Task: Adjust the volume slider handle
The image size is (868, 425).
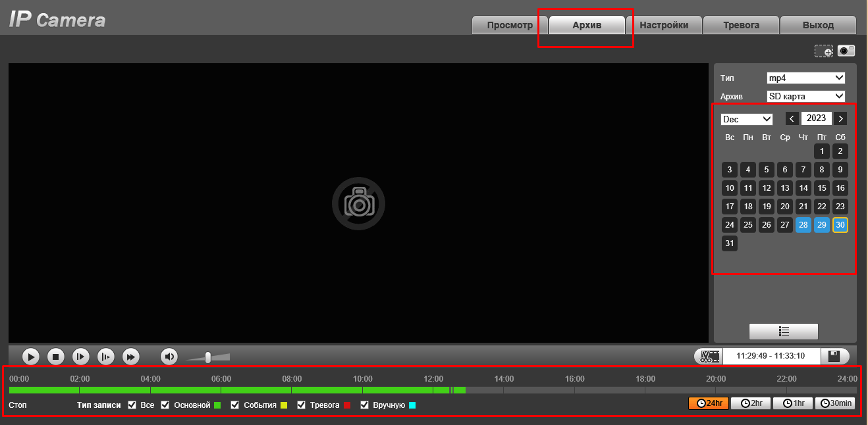Action: [208, 357]
